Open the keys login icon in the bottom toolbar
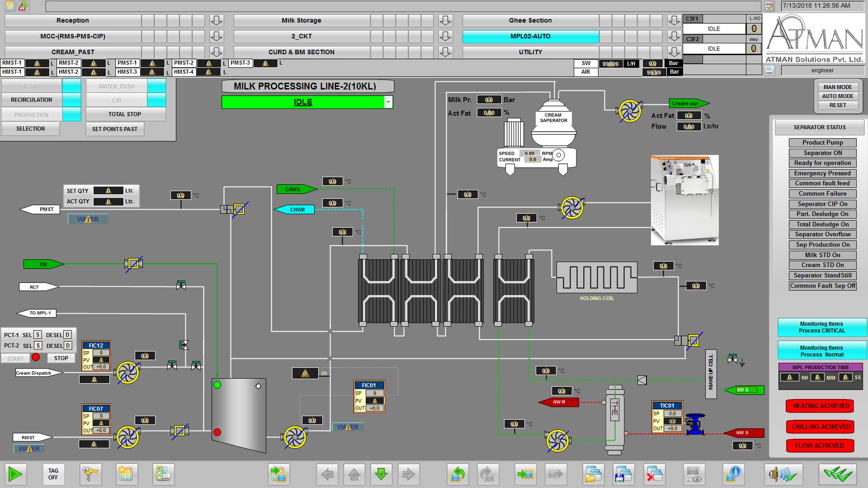The width and height of the screenshot is (868, 488). tap(90, 474)
